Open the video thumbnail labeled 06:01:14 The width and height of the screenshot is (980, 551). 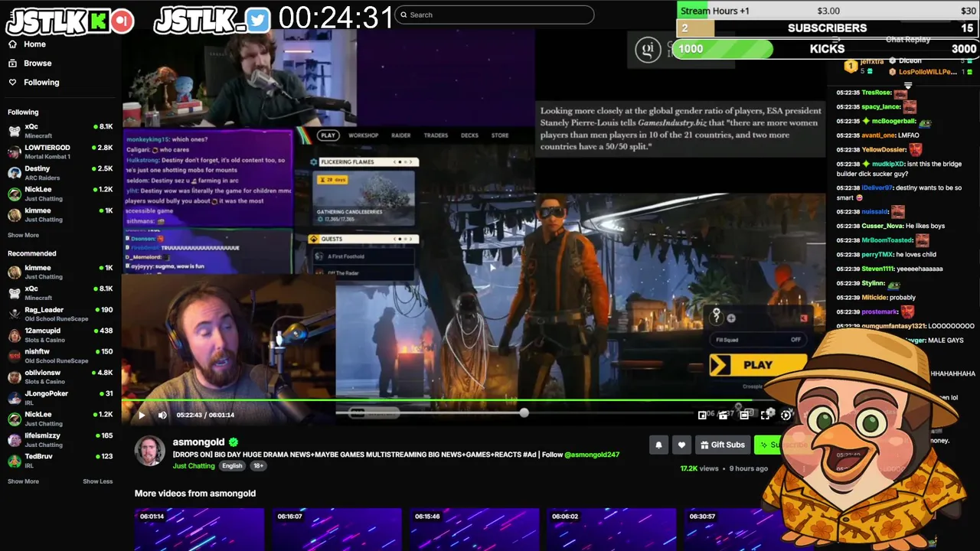coord(199,530)
